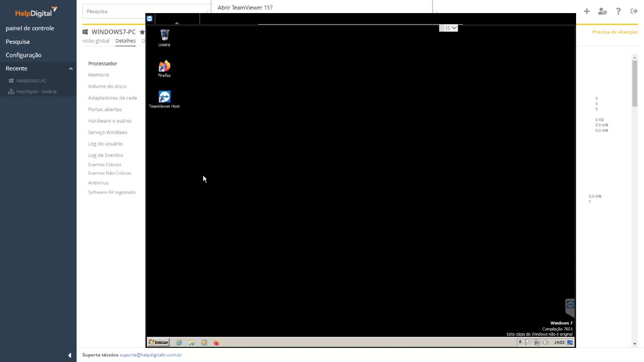This screenshot has height=362, width=644.
Task: Open painel de controle in sidebar
Action: pyautogui.click(x=30, y=28)
